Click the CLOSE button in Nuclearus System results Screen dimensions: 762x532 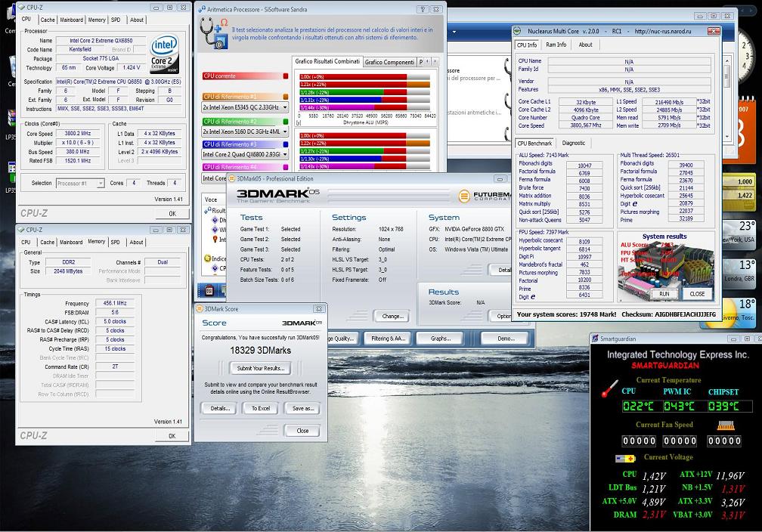click(x=697, y=294)
